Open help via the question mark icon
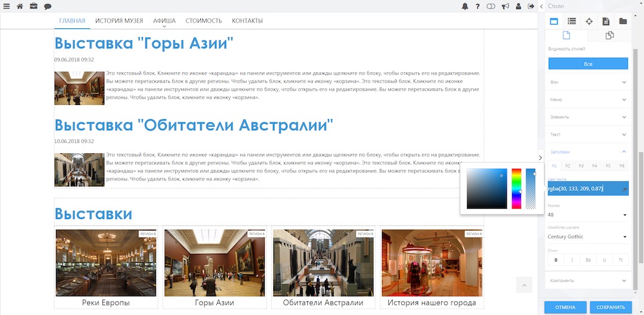 tap(478, 6)
